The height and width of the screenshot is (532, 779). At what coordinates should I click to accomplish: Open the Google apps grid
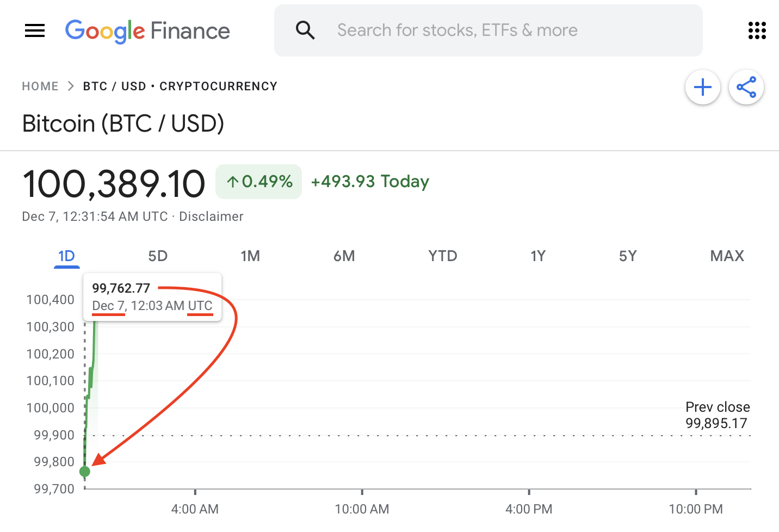tap(757, 30)
